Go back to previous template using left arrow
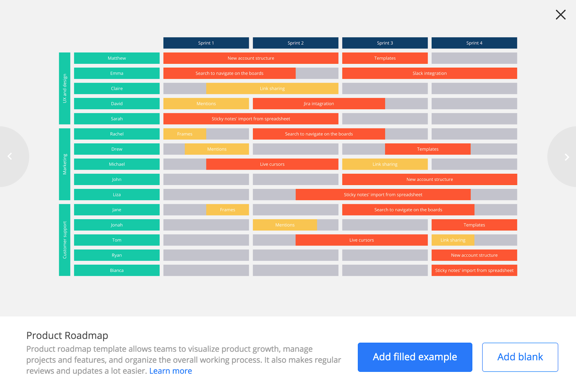 tap(9, 156)
